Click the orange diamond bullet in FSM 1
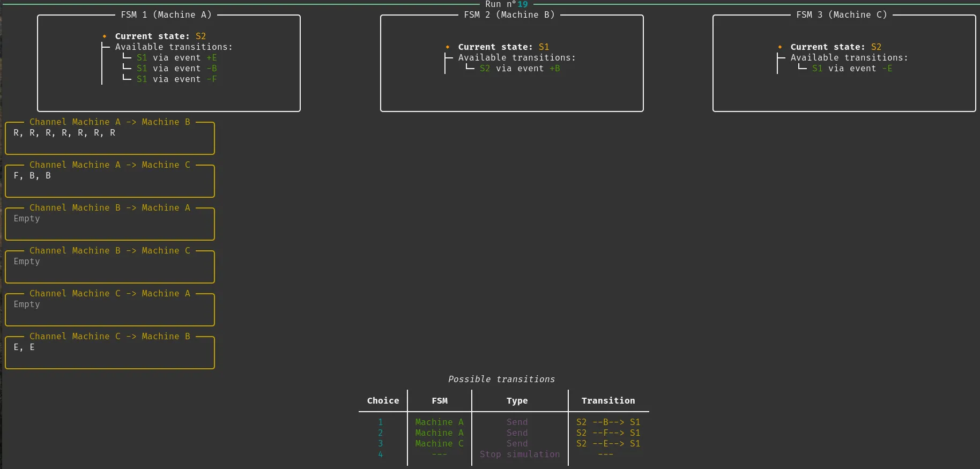The width and height of the screenshot is (980, 469). (x=105, y=36)
